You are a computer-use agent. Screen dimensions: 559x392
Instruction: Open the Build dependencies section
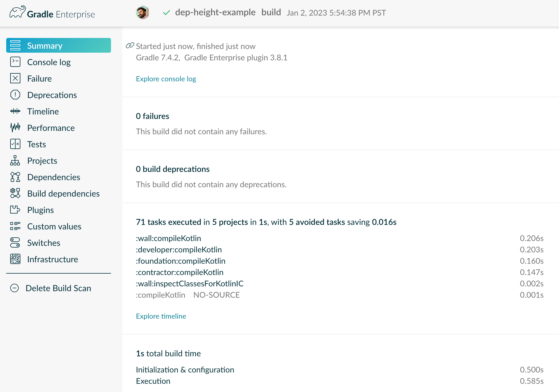click(x=63, y=193)
